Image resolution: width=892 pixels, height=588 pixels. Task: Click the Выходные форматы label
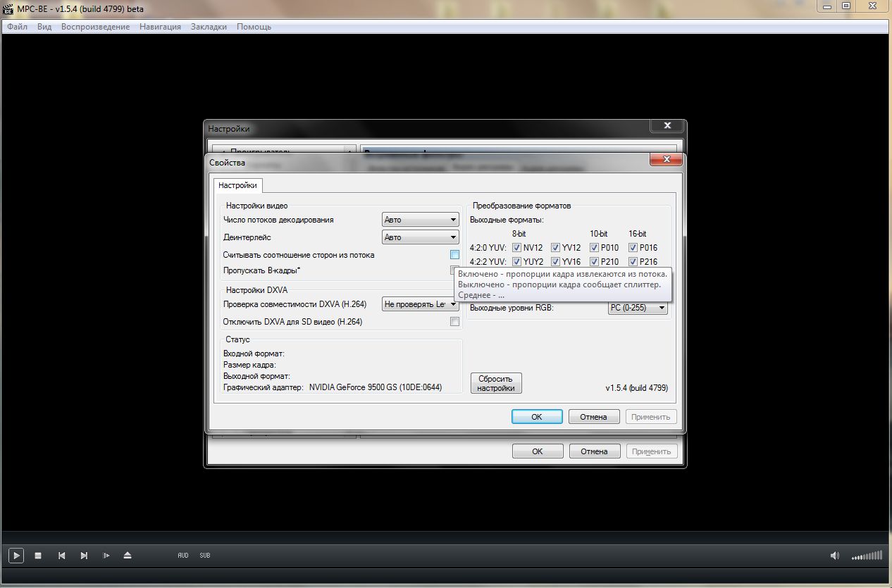507,220
